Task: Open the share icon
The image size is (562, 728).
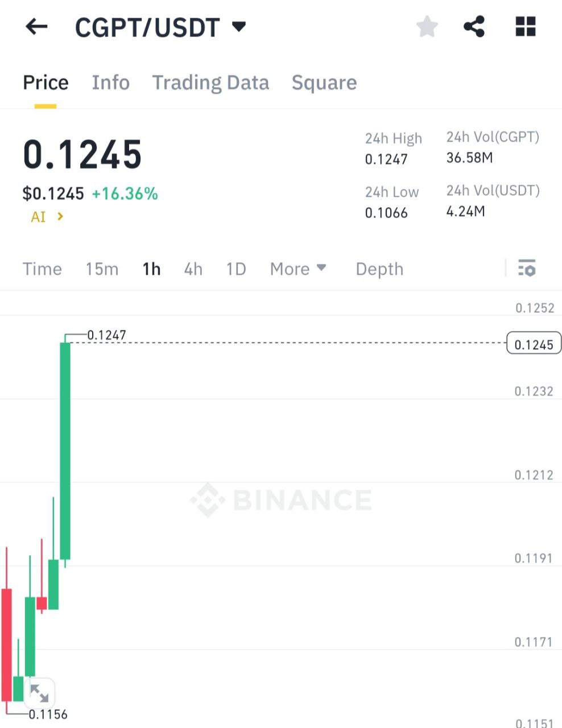Action: [x=474, y=27]
